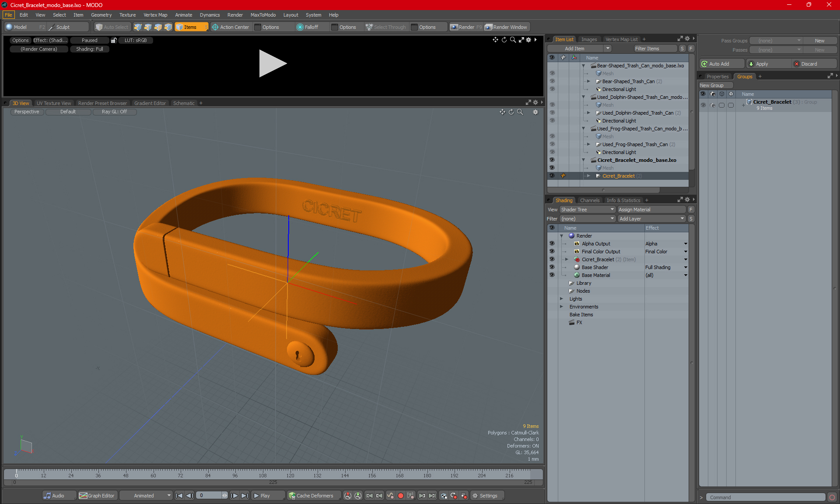Image resolution: width=840 pixels, height=504 pixels.
Task: Open Shader Tree view dropdown
Action: point(588,210)
